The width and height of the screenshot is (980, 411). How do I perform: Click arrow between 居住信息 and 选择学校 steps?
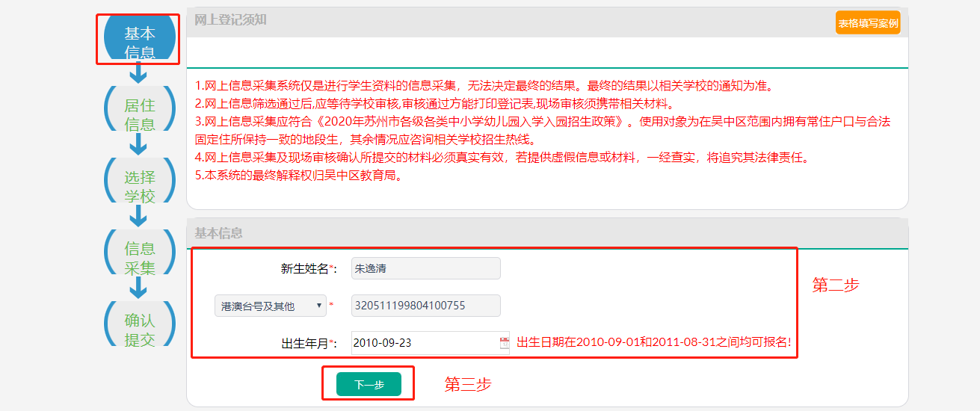tap(138, 143)
